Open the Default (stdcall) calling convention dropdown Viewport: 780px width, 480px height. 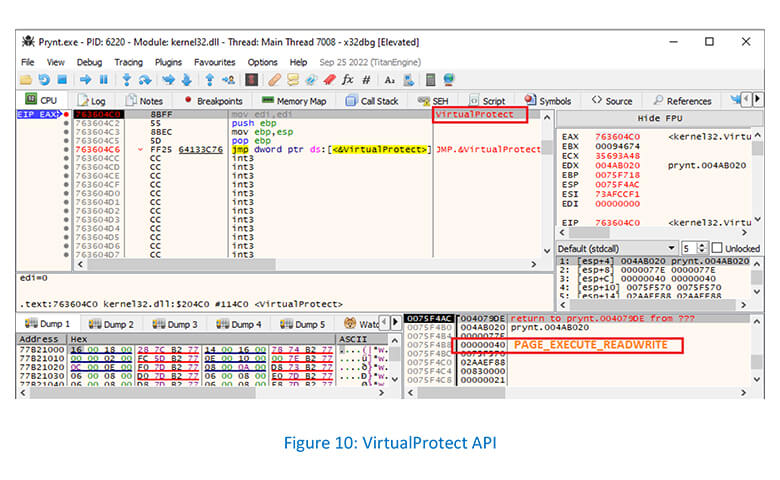click(616, 248)
